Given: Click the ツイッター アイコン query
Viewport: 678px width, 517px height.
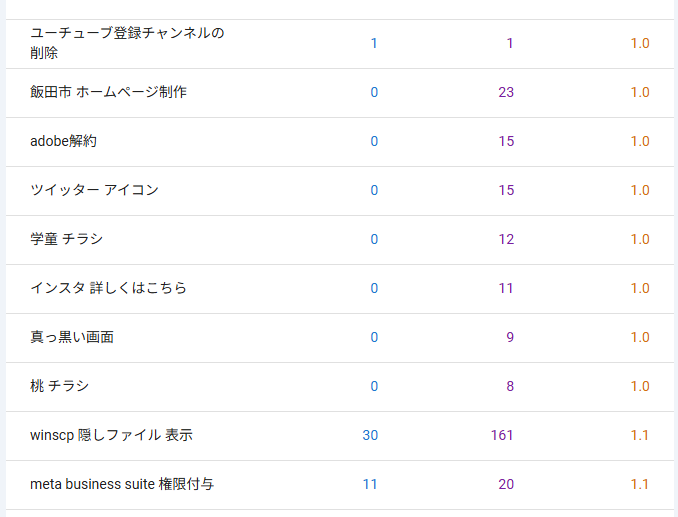Looking at the screenshot, I should (x=94, y=190).
